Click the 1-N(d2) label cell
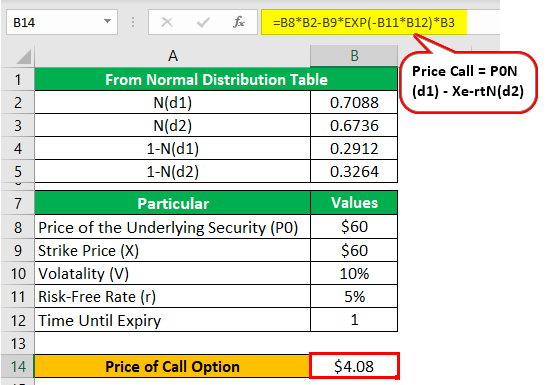 (x=173, y=172)
